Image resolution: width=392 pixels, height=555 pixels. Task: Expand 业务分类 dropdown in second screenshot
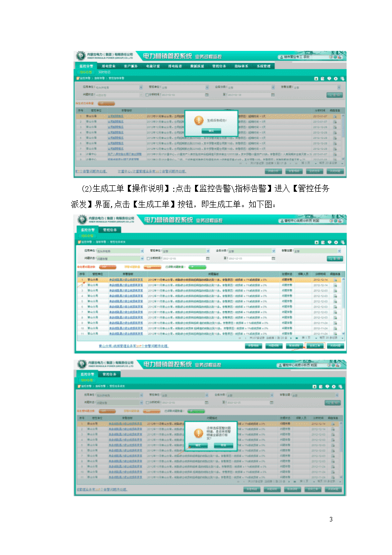[x=274, y=251]
